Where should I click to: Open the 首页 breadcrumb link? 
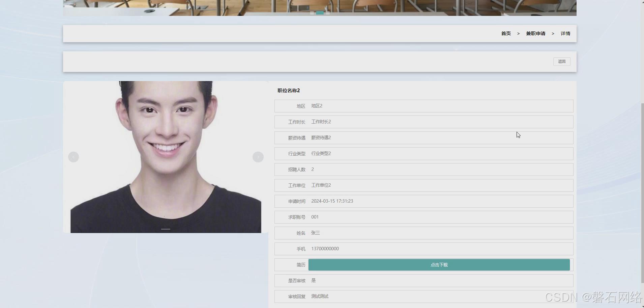(506, 33)
